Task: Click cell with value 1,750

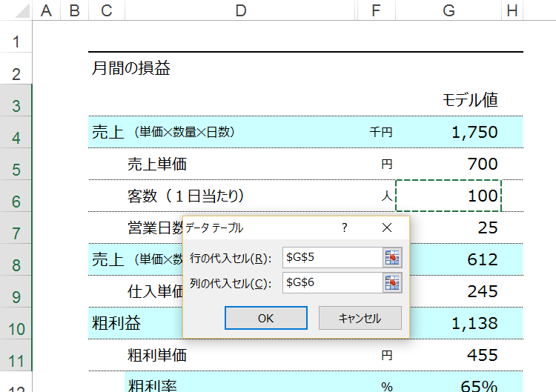Action: 449,132
